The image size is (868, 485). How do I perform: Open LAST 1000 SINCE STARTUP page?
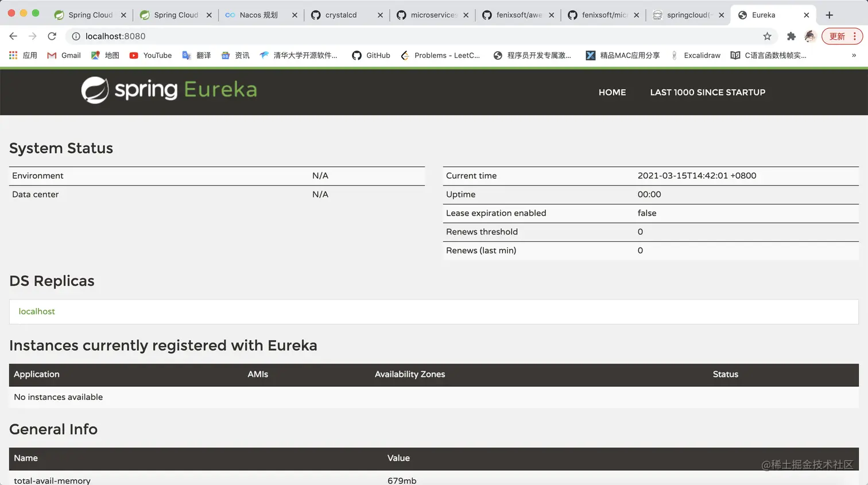708,92
